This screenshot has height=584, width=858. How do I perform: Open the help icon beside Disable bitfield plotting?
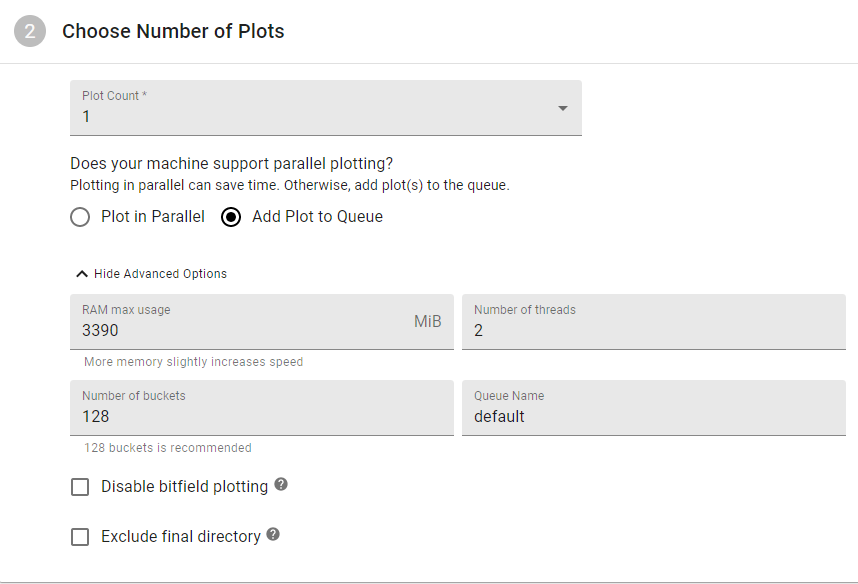click(281, 484)
